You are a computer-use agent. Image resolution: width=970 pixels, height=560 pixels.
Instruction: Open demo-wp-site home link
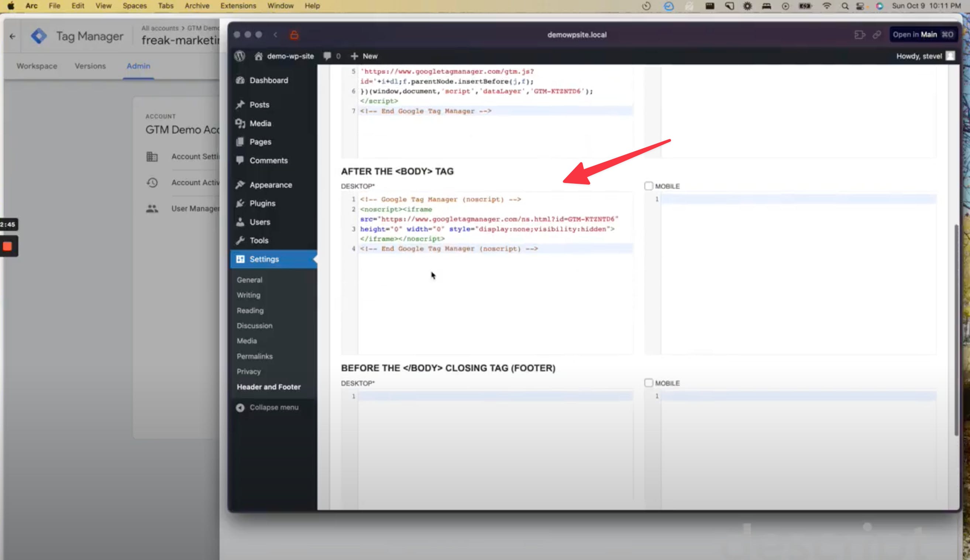[x=284, y=56]
